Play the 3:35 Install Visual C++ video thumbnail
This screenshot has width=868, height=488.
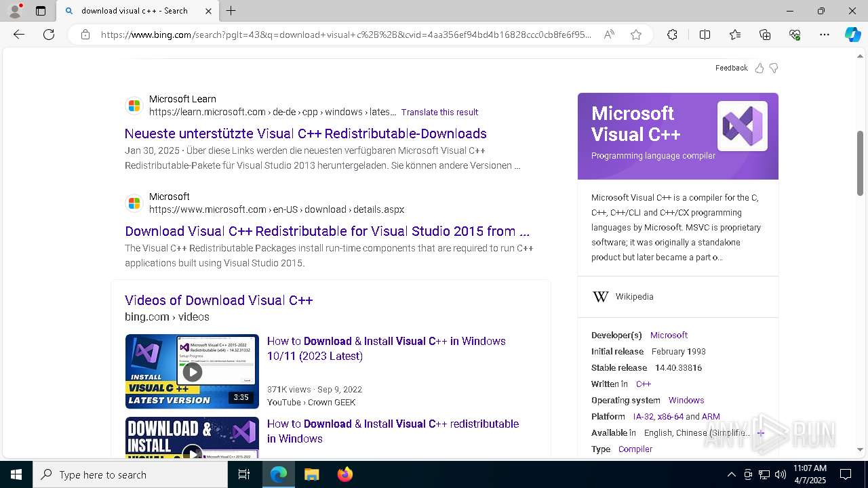click(x=192, y=371)
